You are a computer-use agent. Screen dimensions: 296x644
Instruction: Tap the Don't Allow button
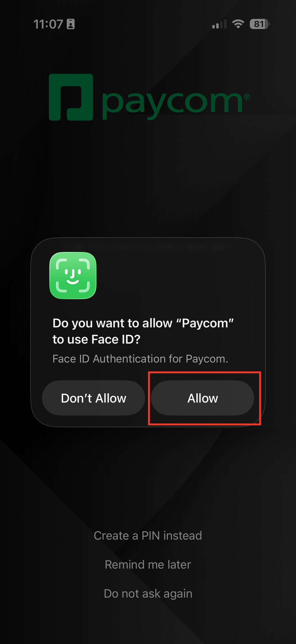[94, 398]
